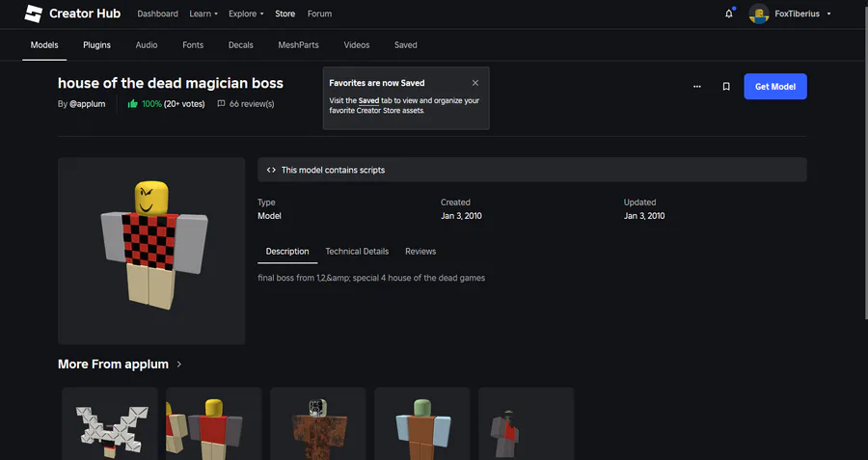
Task: Open the three-dot more options menu
Action: (697, 87)
